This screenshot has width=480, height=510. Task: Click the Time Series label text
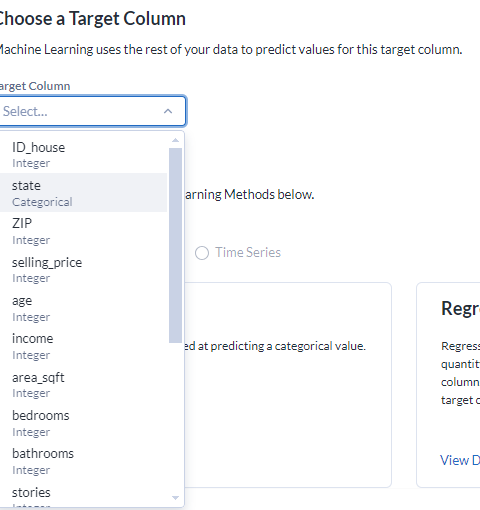point(248,253)
